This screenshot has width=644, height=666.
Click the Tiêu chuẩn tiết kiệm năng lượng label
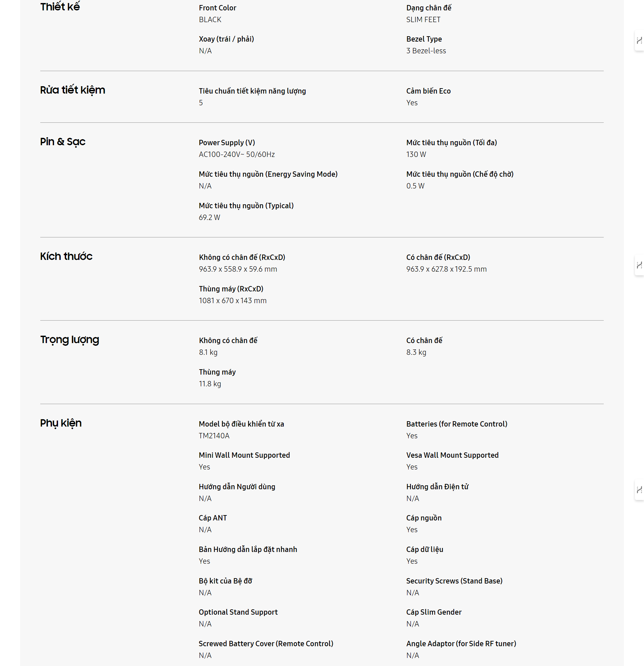click(252, 91)
